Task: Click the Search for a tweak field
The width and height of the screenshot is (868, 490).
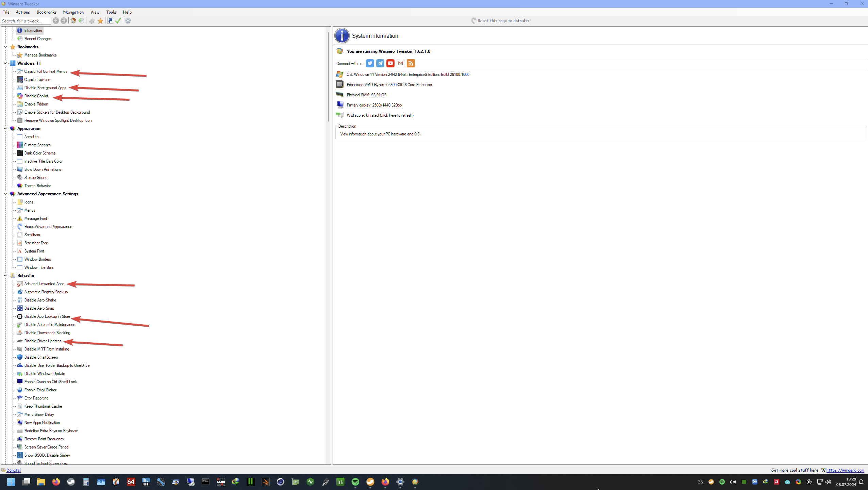Action: click(x=25, y=21)
